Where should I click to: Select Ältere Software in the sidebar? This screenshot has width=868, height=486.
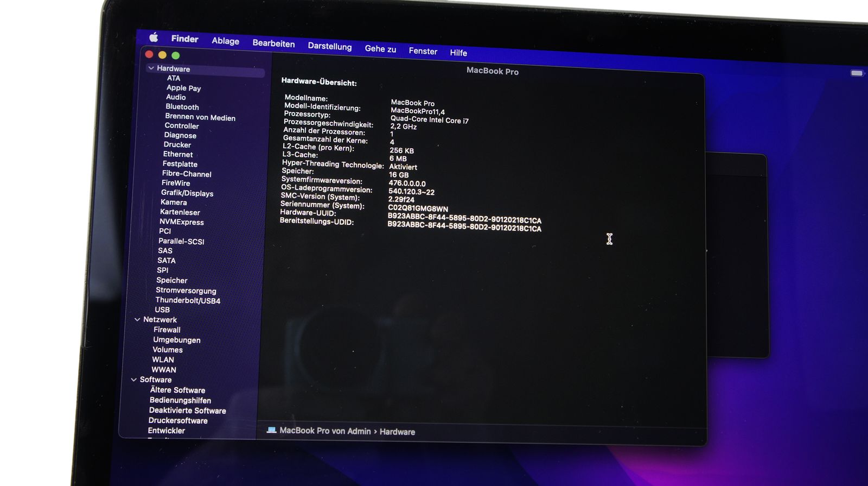(x=177, y=390)
